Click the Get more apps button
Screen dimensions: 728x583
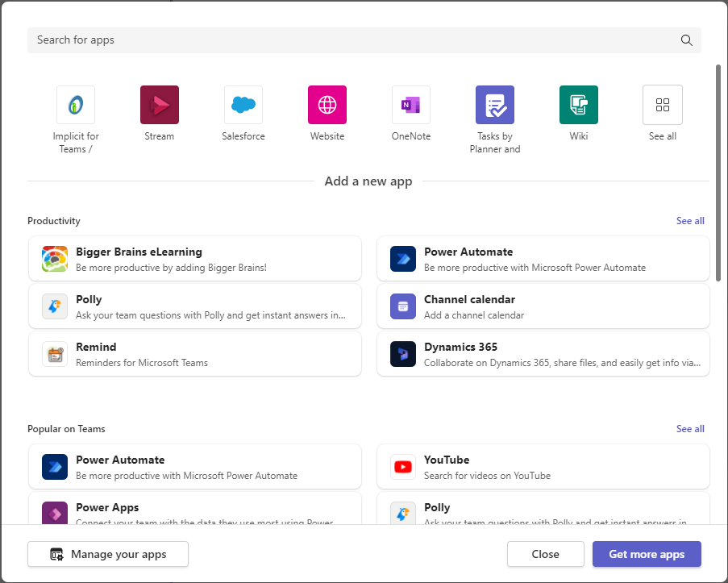(647, 554)
